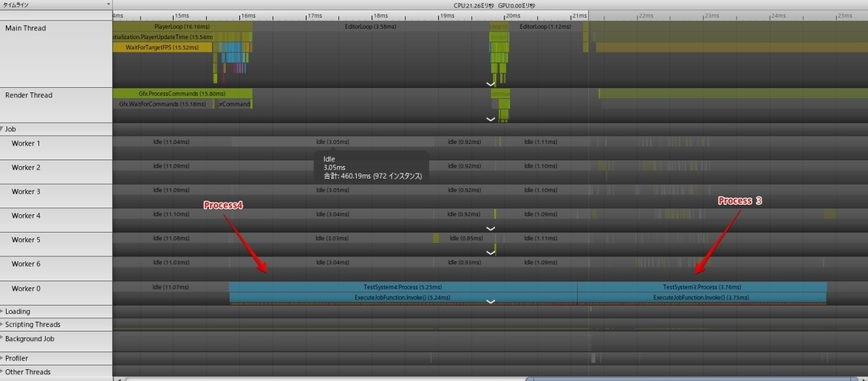Click the expand chevron in Main Thread row
The image size is (868, 381).
pos(490,84)
